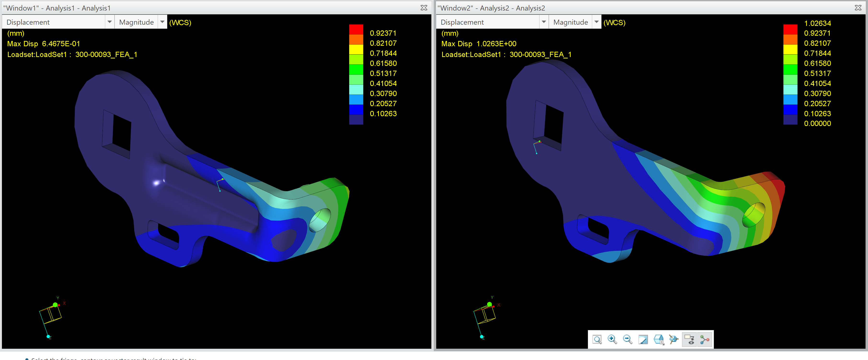The height and width of the screenshot is (360, 868).
Task: Click the bright green legend swatch in Window2
Action: (790, 70)
